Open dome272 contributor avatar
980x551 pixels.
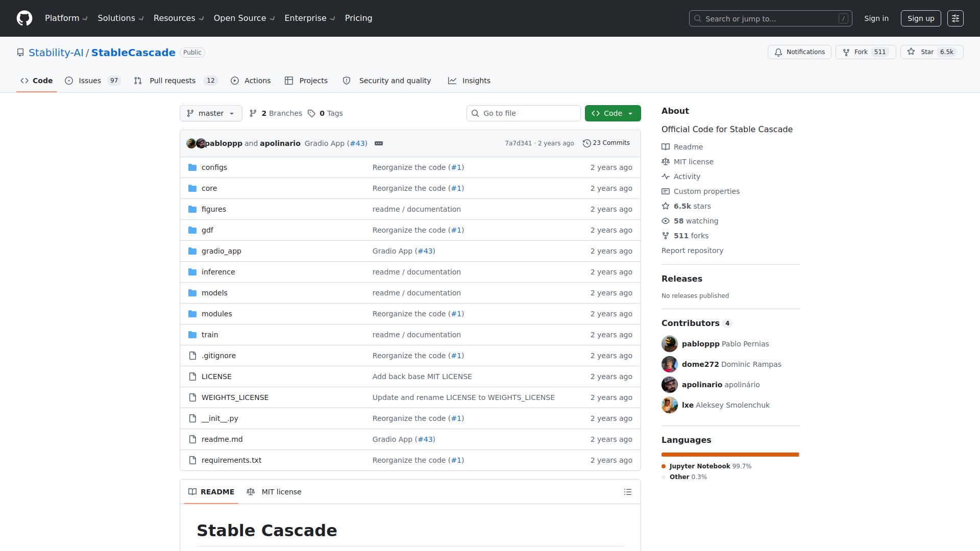[670, 364]
